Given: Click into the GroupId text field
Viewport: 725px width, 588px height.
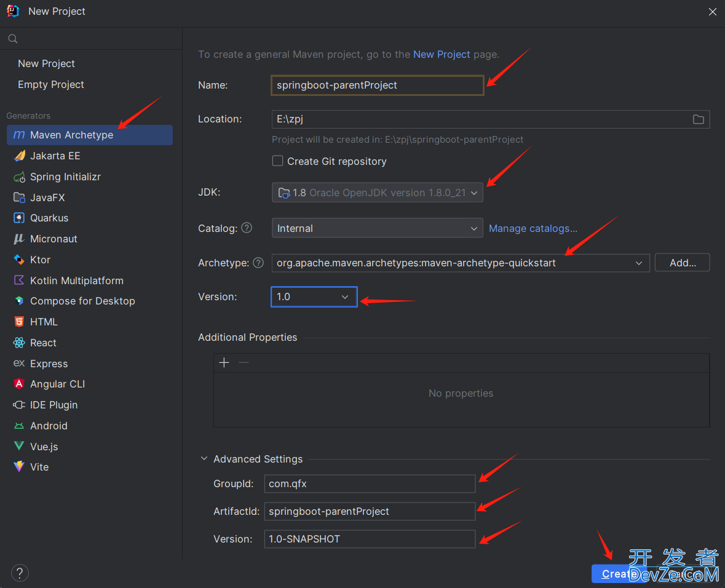Looking at the screenshot, I should pos(369,484).
